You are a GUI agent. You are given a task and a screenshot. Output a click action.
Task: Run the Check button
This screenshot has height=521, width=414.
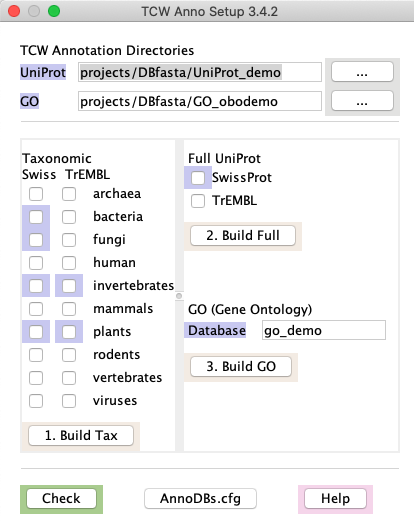[x=61, y=499]
